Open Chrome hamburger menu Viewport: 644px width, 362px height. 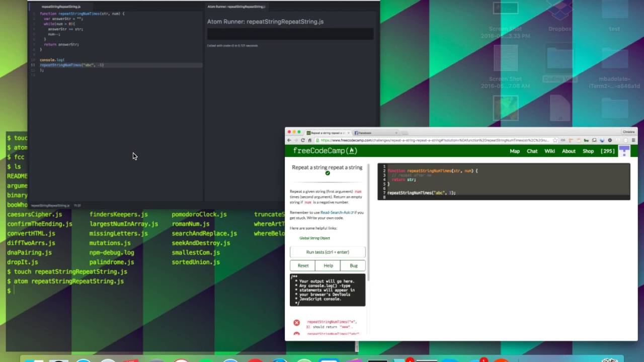coord(633,140)
